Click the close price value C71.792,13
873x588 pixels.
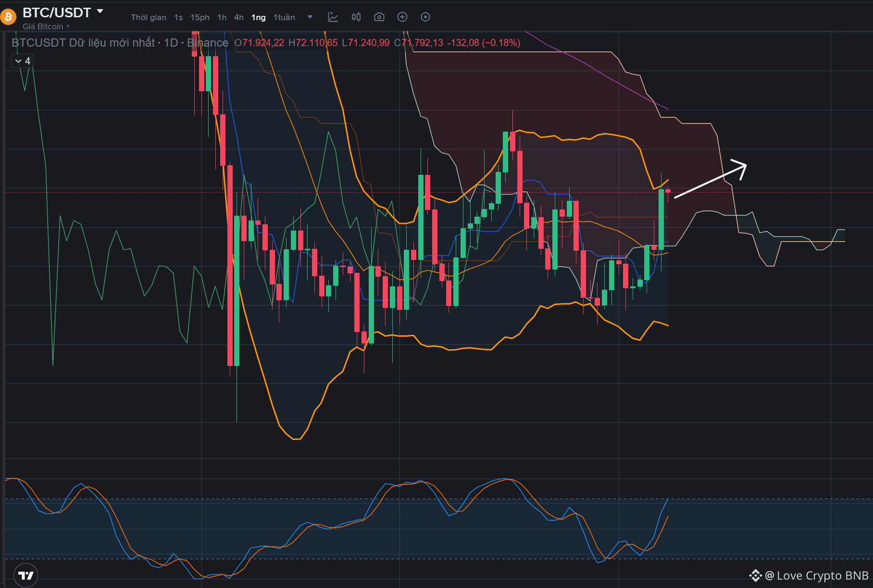(419, 43)
